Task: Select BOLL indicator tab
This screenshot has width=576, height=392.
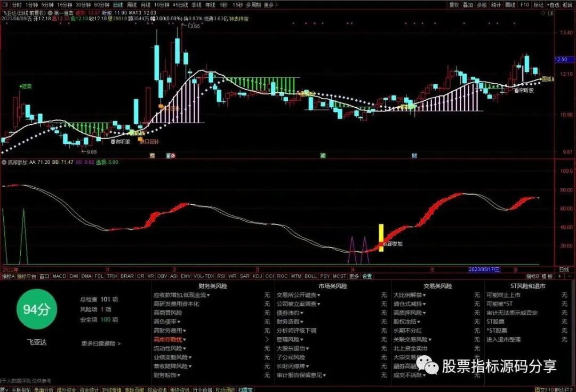Action: pos(310,276)
